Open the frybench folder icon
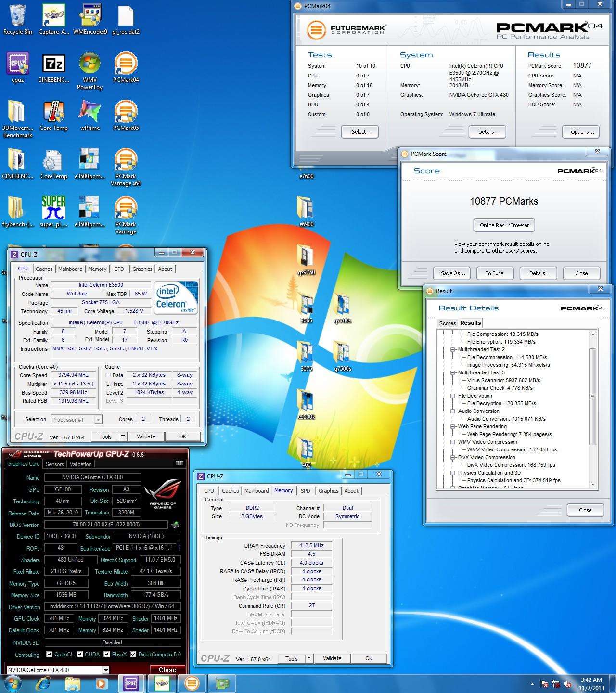 click(17, 212)
